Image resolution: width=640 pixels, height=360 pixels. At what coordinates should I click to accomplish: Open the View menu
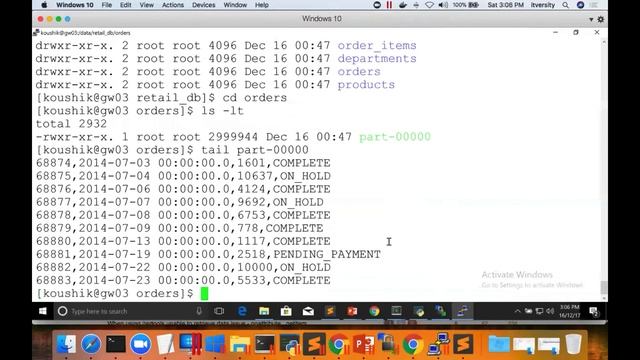[x=147, y=5]
